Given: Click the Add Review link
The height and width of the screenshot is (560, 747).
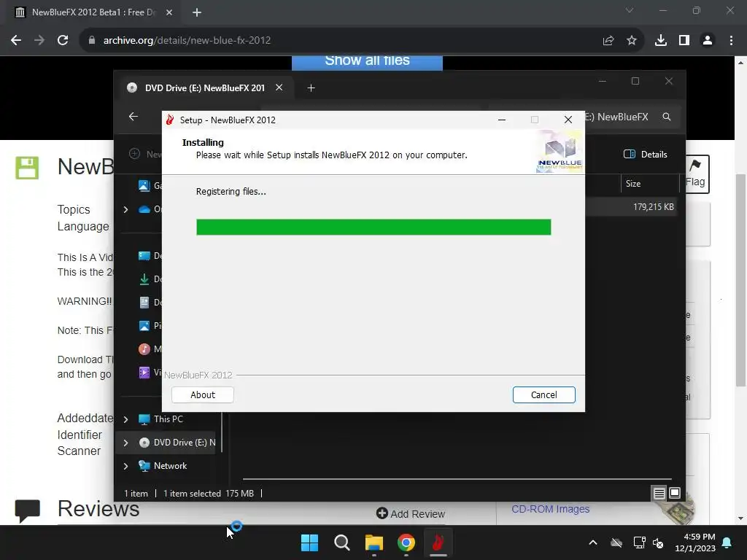Looking at the screenshot, I should point(411,514).
